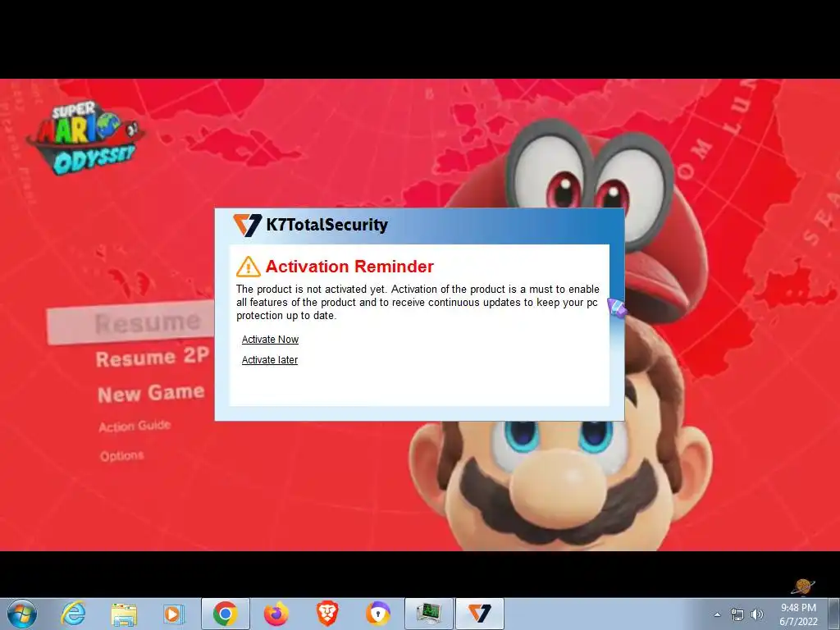Select Resume 2P in the game menu
This screenshot has width=840, height=630.
point(152,358)
